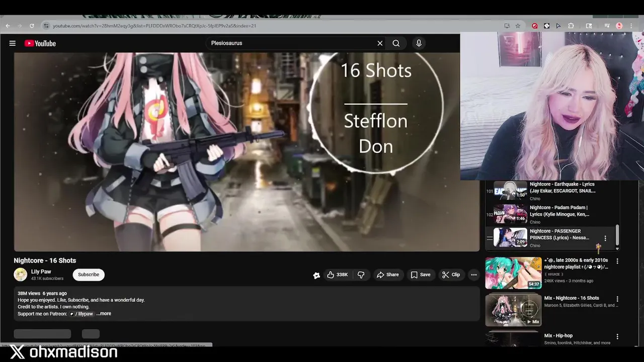Open the cursor arrow extension icon
Image resolution: width=644 pixels, height=362 pixels.
(558, 26)
